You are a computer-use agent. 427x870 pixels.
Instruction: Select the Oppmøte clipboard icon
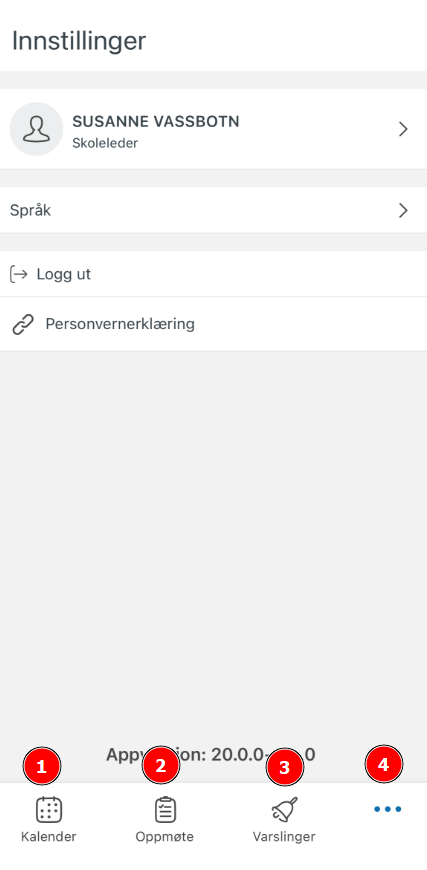[165, 810]
